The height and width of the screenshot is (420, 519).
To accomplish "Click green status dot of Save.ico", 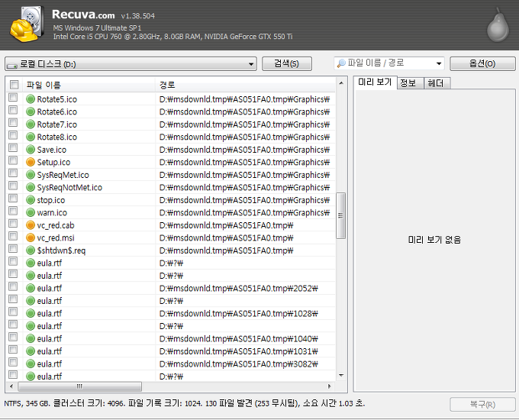I will pyautogui.click(x=31, y=150).
